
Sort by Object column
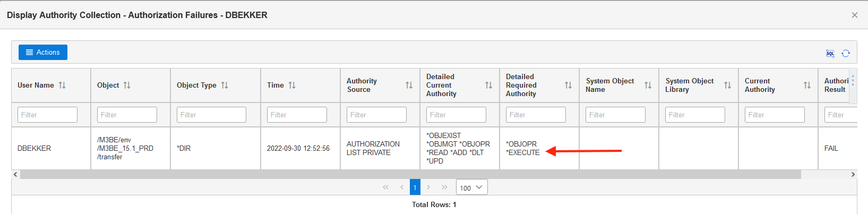click(127, 85)
